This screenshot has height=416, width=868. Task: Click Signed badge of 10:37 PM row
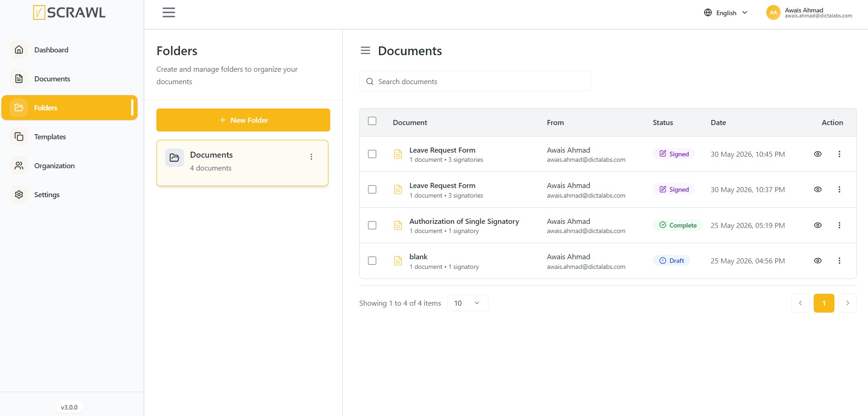tap(674, 189)
